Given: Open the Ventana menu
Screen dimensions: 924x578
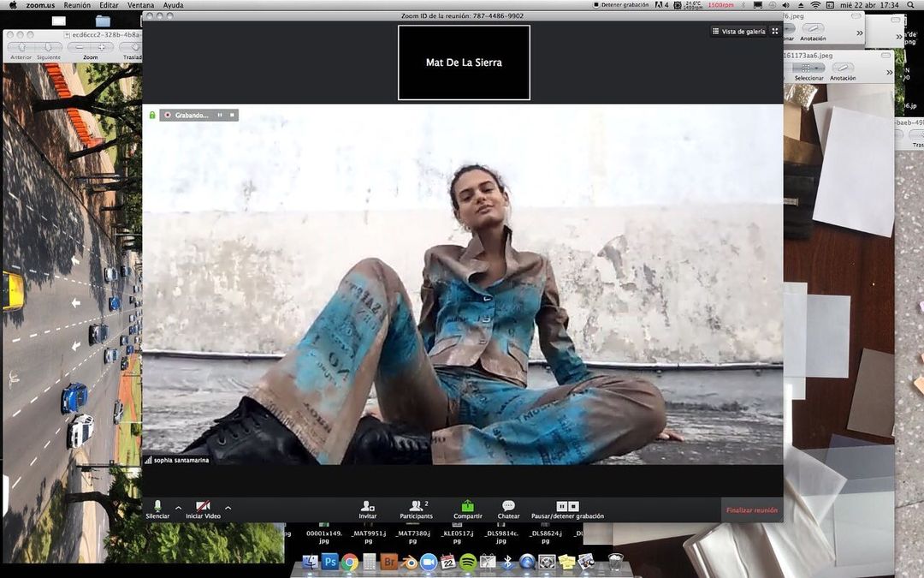Looking at the screenshot, I should click(140, 5).
